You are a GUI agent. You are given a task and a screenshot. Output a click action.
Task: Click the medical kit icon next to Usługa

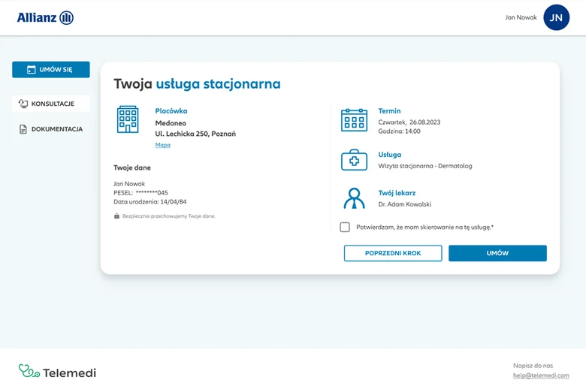tap(355, 160)
